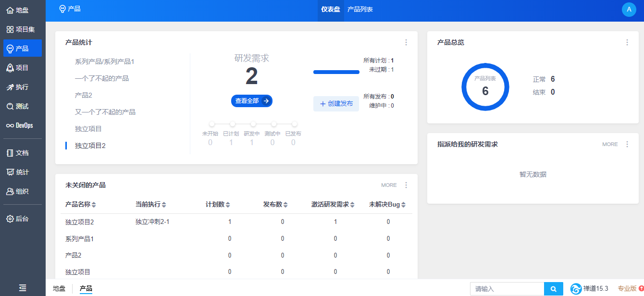
Task: Open user avatar menu A
Action: pyautogui.click(x=629, y=10)
